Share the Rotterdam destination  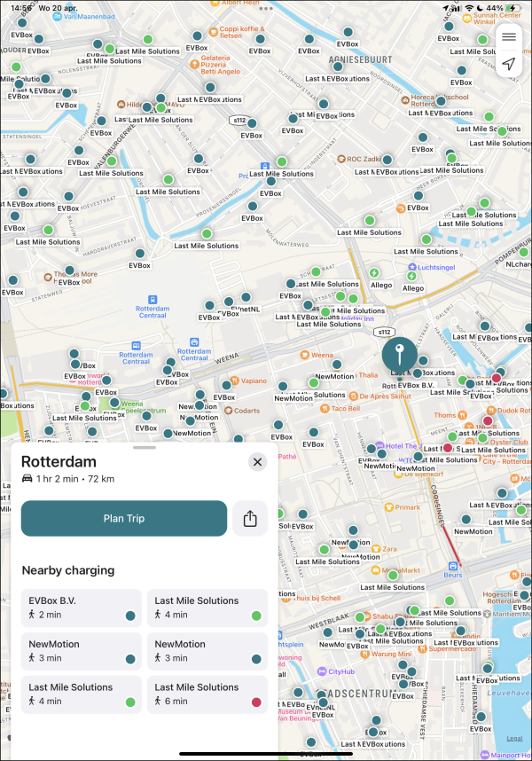click(x=250, y=518)
